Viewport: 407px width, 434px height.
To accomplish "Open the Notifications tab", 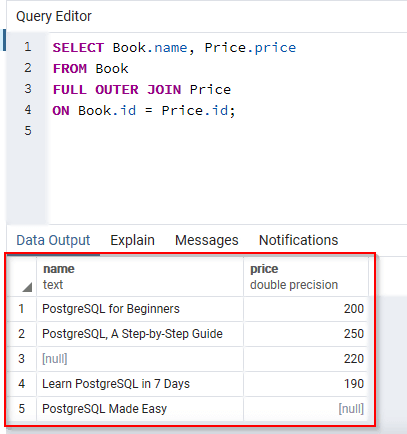I will click(x=298, y=240).
